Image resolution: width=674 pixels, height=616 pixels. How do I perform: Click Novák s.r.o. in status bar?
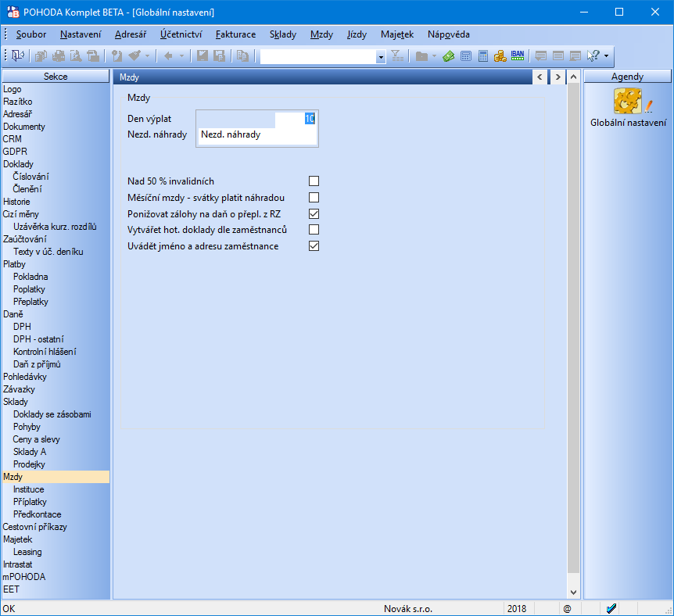pyautogui.click(x=408, y=609)
